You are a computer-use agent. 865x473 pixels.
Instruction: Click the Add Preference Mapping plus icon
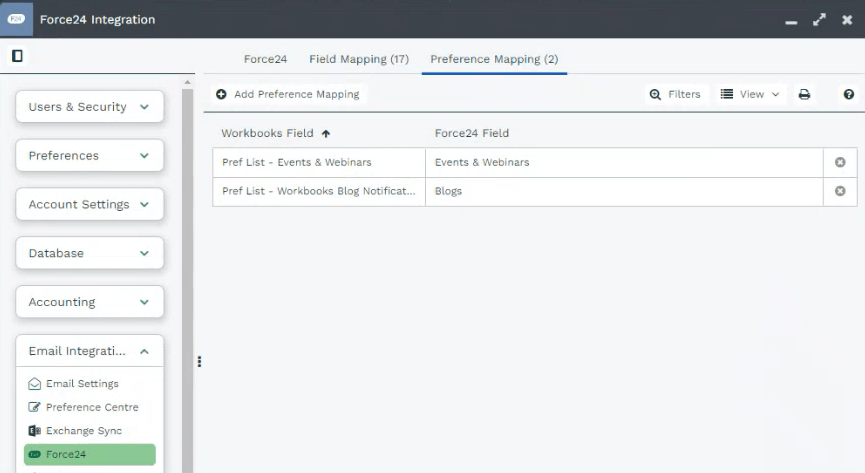tap(221, 94)
